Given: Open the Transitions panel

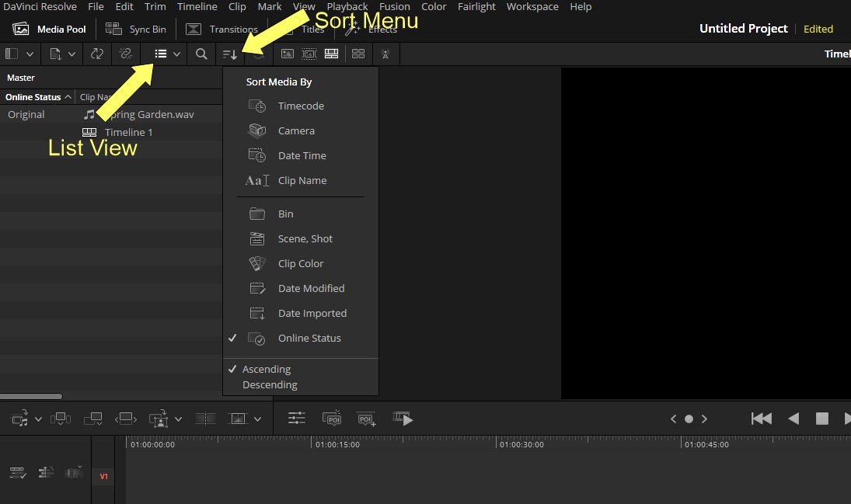Looking at the screenshot, I should pos(221,30).
